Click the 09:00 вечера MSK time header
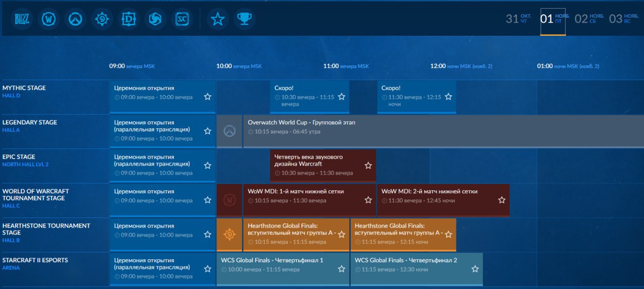 [132, 66]
